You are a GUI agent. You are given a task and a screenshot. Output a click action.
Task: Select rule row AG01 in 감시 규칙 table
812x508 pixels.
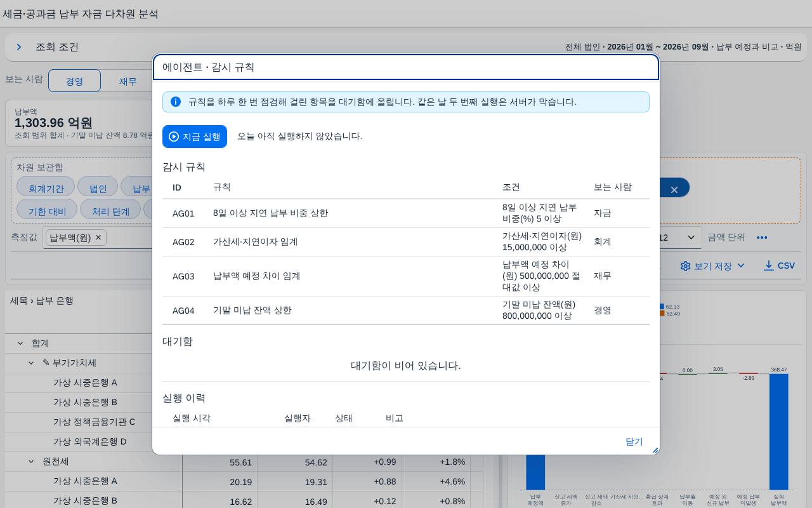[x=406, y=213]
